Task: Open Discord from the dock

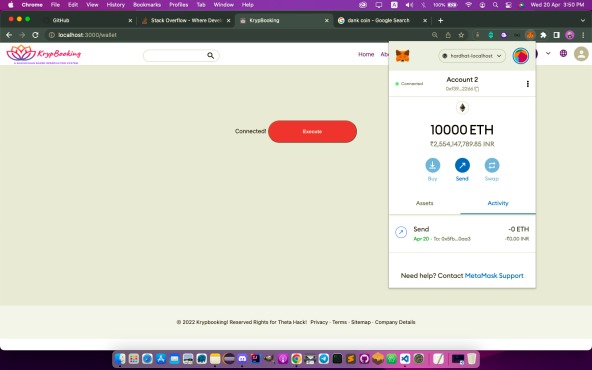Action: (242, 358)
